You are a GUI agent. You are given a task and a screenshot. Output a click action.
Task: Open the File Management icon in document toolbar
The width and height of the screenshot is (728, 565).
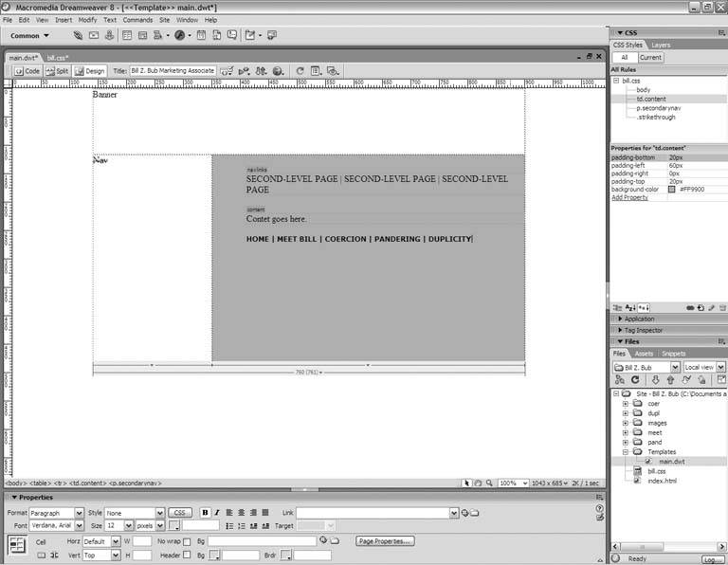pyautogui.click(x=261, y=71)
